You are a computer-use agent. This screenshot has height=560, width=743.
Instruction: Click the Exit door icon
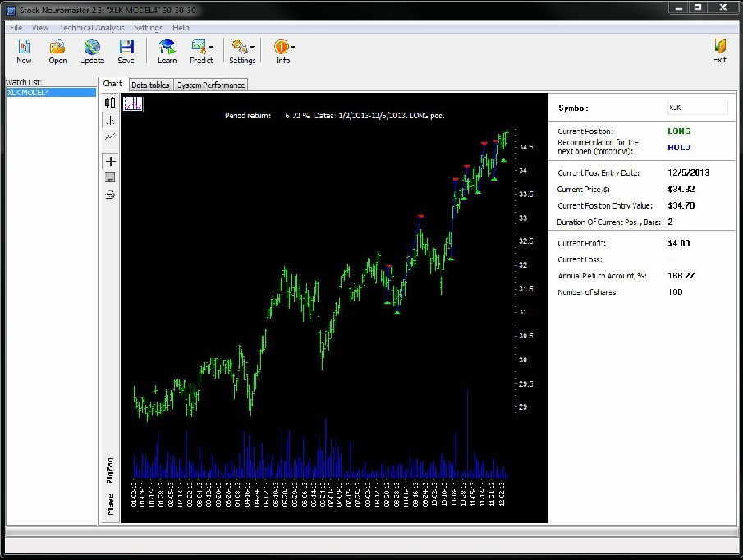[x=720, y=46]
